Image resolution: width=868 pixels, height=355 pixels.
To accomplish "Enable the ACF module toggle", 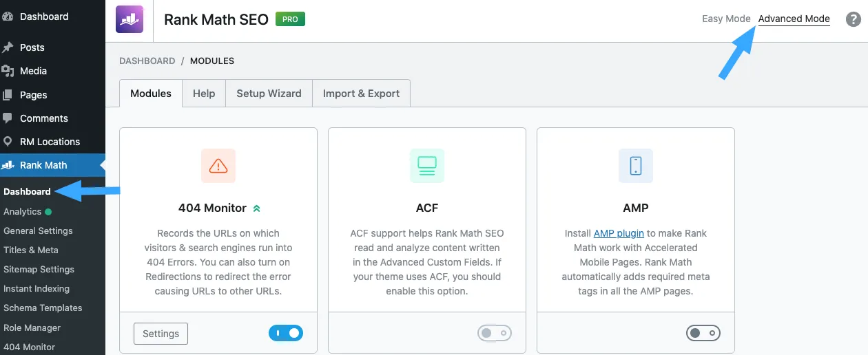I will click(495, 334).
